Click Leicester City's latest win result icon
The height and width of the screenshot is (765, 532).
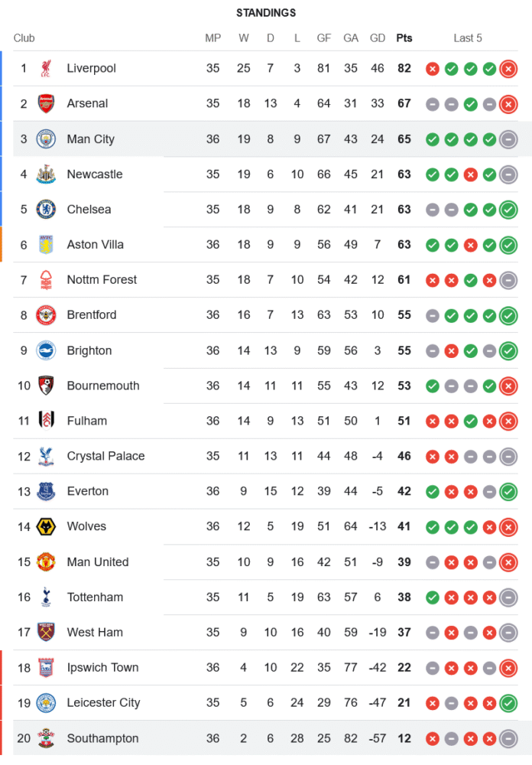point(508,703)
